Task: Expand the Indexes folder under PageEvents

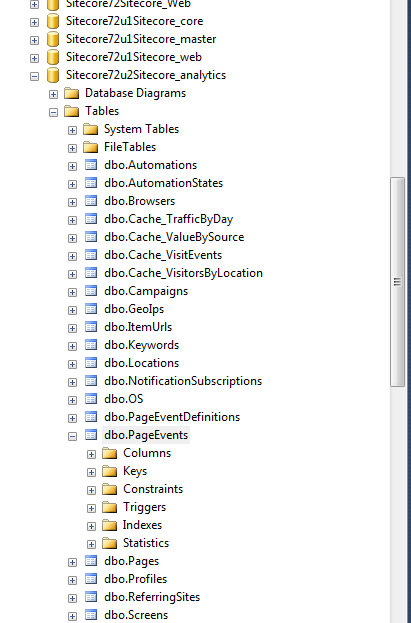Action: coord(91,526)
